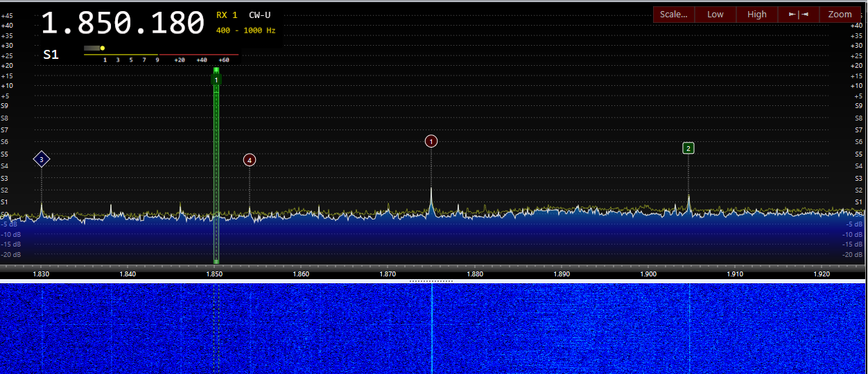This screenshot has height=374, width=868.
Task: Click the yellow S-meter level dot
Action: [x=103, y=48]
